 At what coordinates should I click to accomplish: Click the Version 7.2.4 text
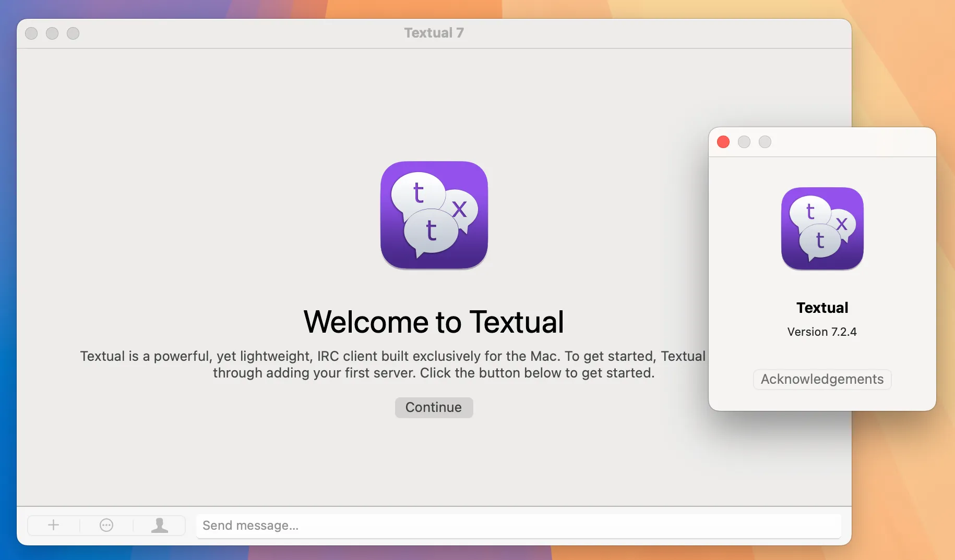(822, 332)
